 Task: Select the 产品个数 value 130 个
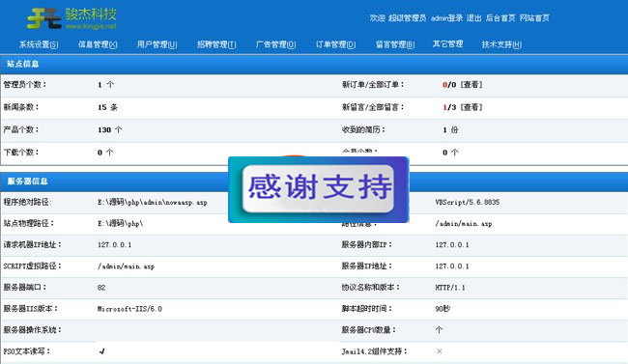click(110, 129)
